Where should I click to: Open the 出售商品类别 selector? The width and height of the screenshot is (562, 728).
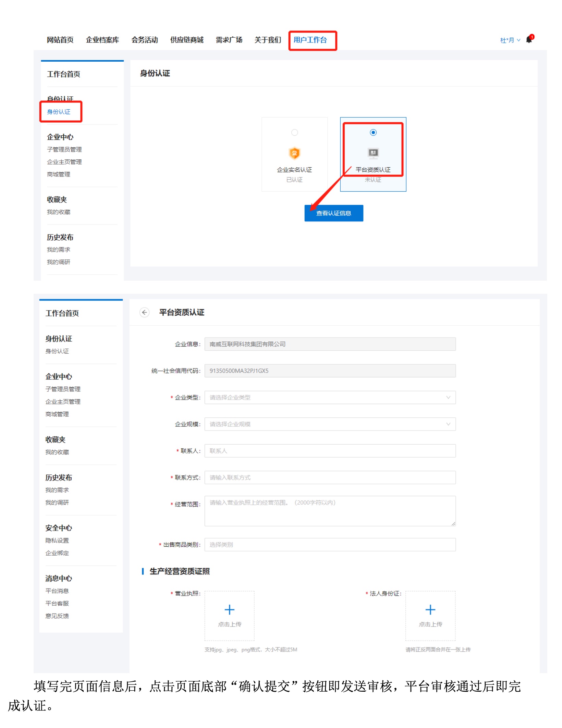[330, 545]
